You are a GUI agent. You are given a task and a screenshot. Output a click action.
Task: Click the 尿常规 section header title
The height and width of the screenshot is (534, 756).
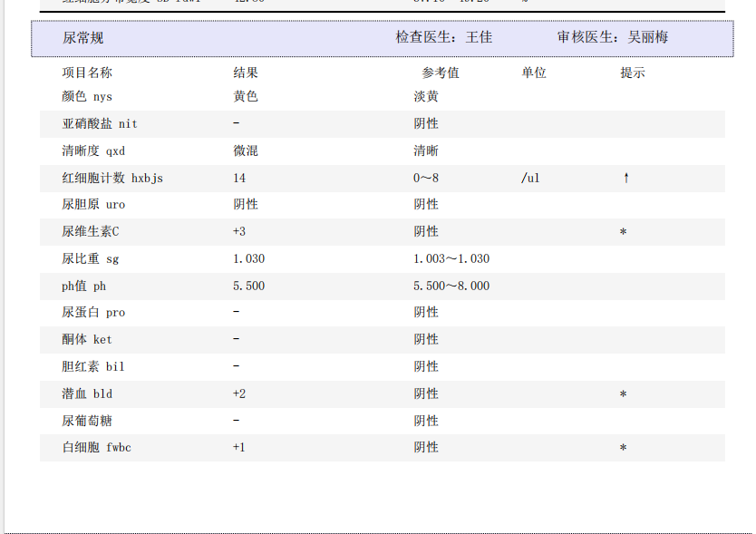[x=83, y=38]
